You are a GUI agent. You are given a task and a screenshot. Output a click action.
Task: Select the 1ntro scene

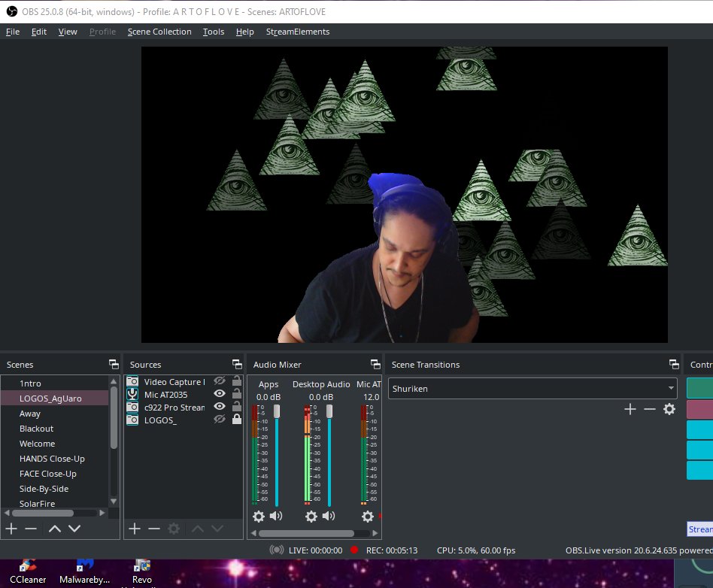(x=55, y=383)
